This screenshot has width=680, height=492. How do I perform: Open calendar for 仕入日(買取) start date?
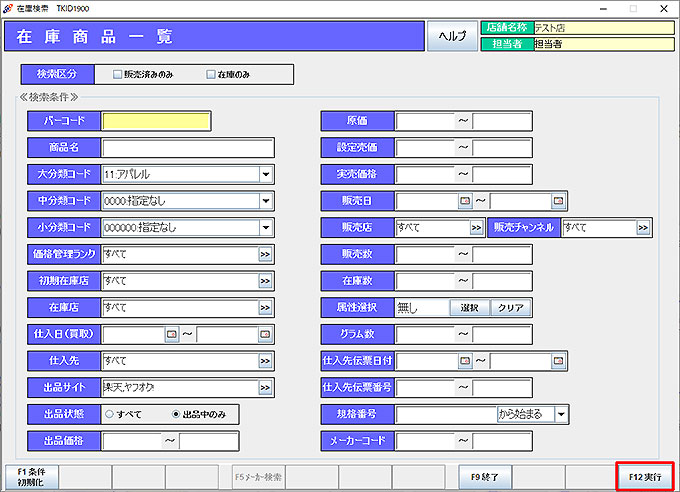pos(171,334)
